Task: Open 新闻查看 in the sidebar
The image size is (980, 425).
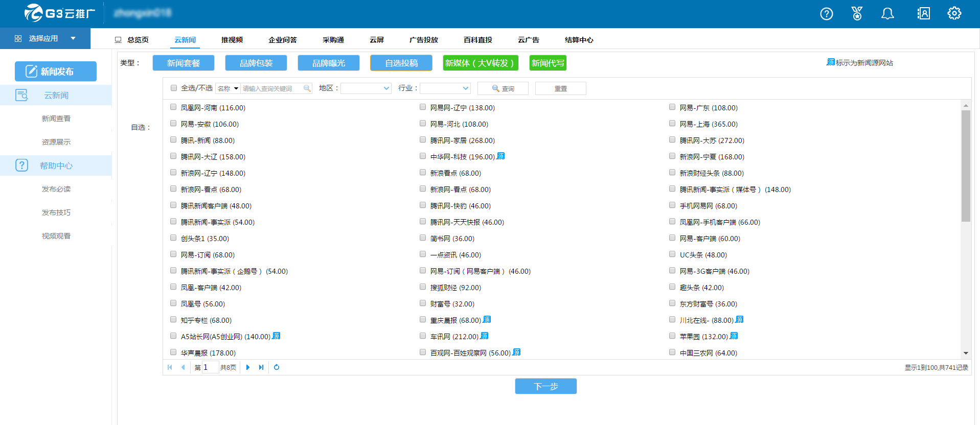Action: 56,119
